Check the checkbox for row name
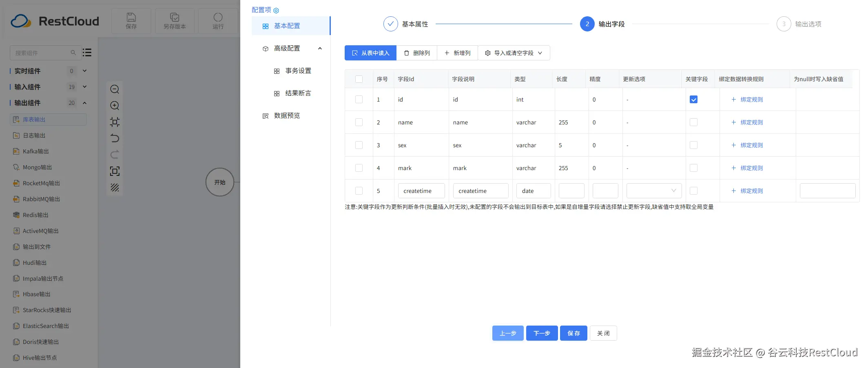Image resolution: width=868 pixels, height=368 pixels. pyautogui.click(x=359, y=122)
